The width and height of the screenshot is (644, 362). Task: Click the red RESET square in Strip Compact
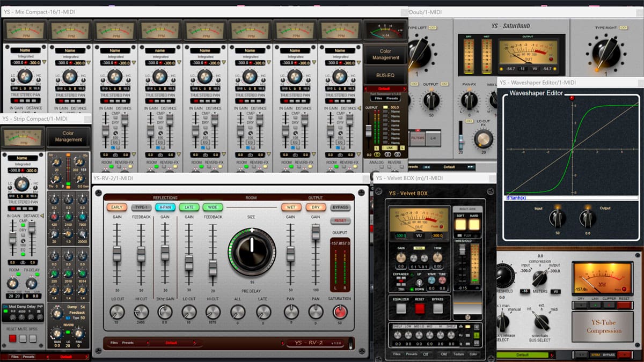12,338
